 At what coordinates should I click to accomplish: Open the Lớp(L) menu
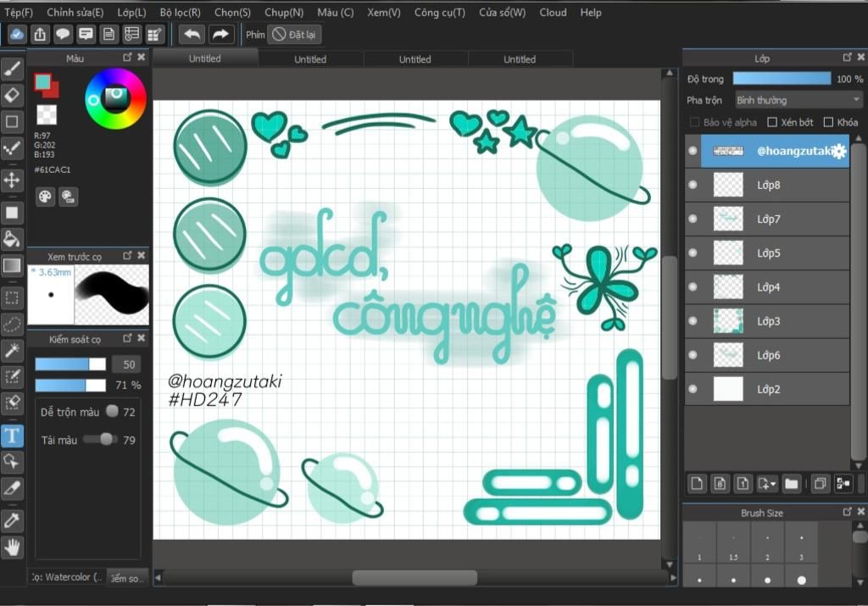(x=131, y=12)
